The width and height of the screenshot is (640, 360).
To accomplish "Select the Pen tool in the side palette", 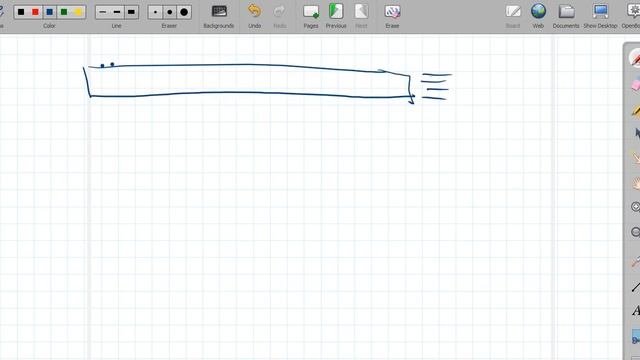I will coord(635,58).
